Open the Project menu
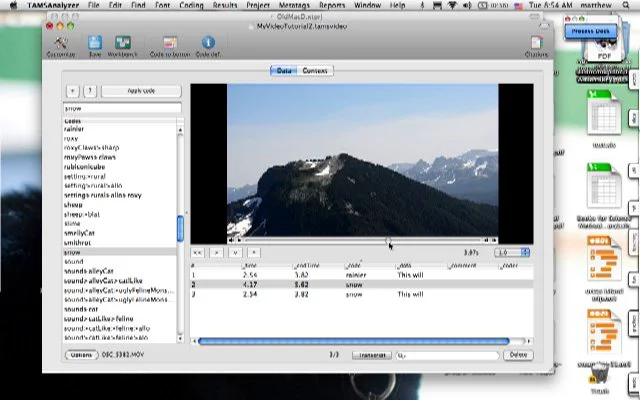Image resolution: width=640 pixels, height=400 pixels. [258, 5]
